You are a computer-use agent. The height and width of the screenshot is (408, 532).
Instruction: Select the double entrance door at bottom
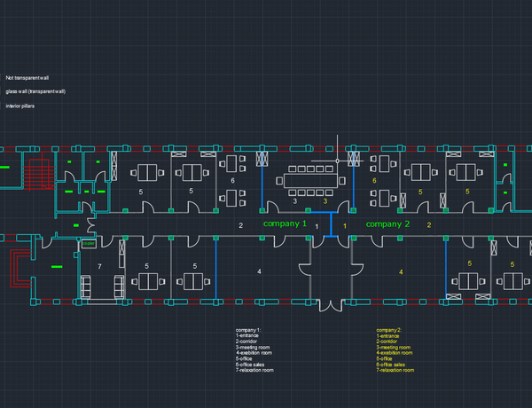[330, 306]
